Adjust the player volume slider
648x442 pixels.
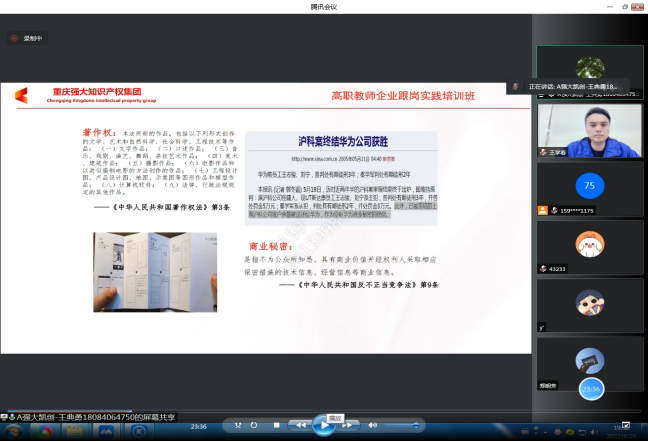coord(400,426)
